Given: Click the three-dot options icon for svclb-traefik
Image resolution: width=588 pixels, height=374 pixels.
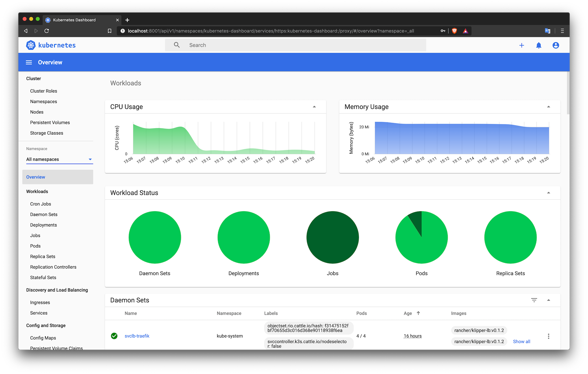Looking at the screenshot, I should [x=548, y=336].
